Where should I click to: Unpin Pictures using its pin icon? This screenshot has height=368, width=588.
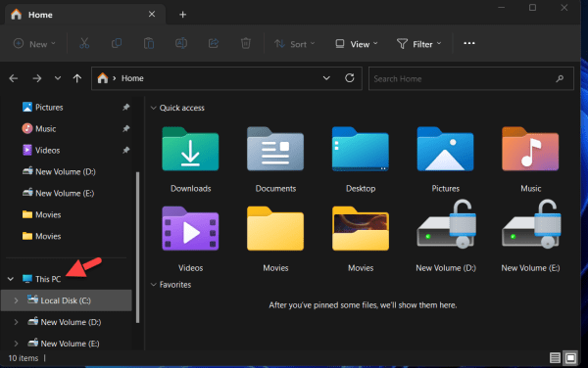pos(126,107)
